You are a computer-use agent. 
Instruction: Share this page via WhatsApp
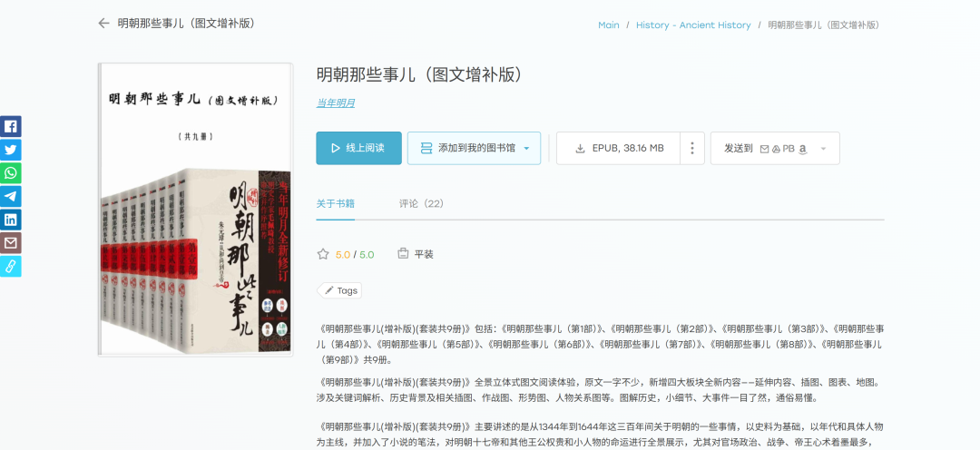[10, 173]
